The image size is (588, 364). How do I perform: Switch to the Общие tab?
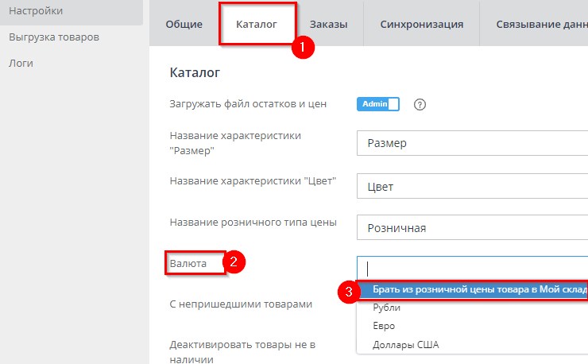(184, 25)
